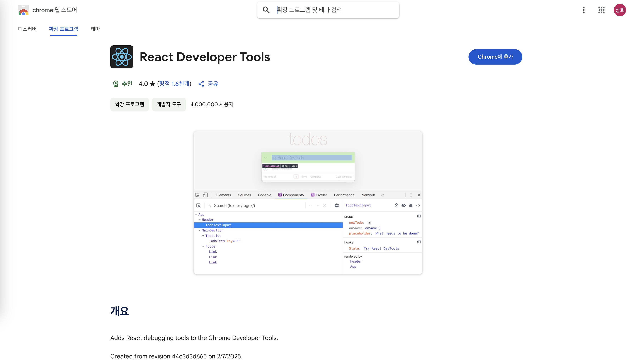Click the share icon beside 공유
The height and width of the screenshot is (364, 633).
click(x=201, y=84)
